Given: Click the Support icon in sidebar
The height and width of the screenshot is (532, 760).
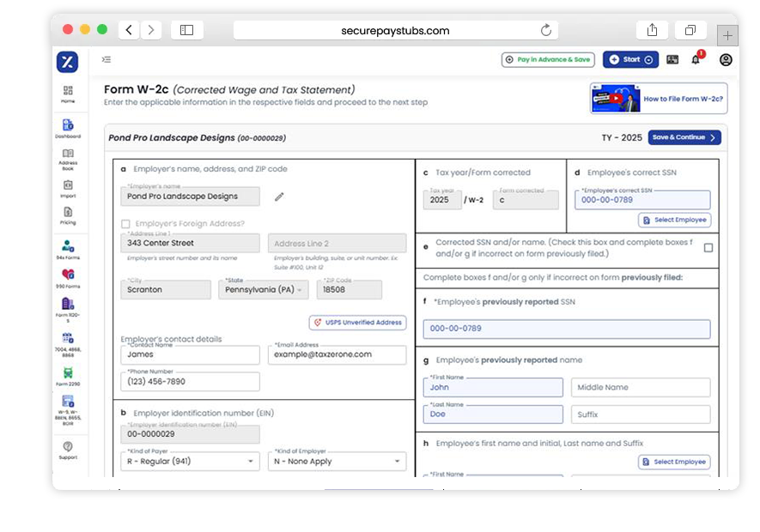Looking at the screenshot, I should click(68, 450).
